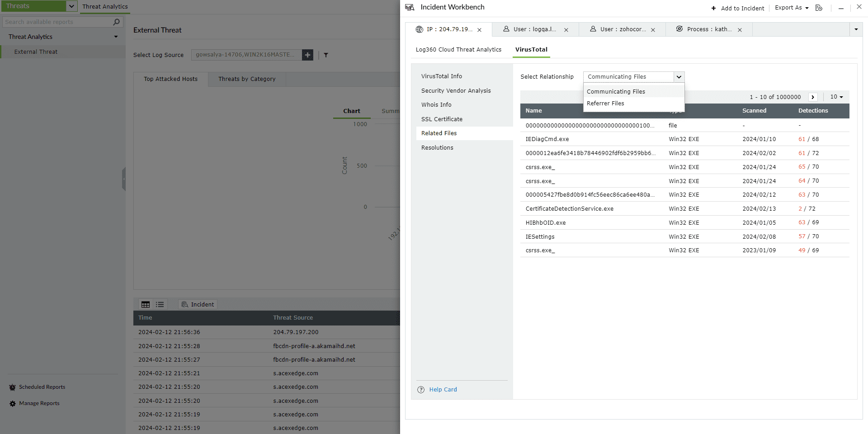Switch to User zohocor... workbench tab

(622, 29)
